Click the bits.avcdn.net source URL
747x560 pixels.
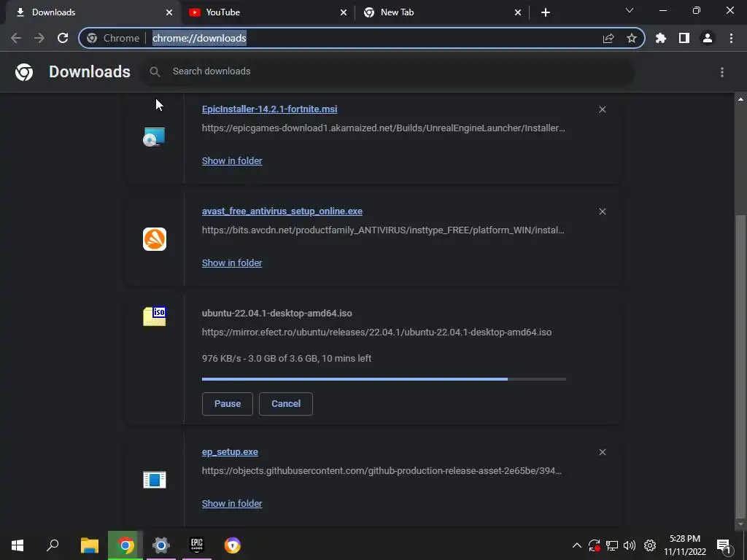[383, 230]
